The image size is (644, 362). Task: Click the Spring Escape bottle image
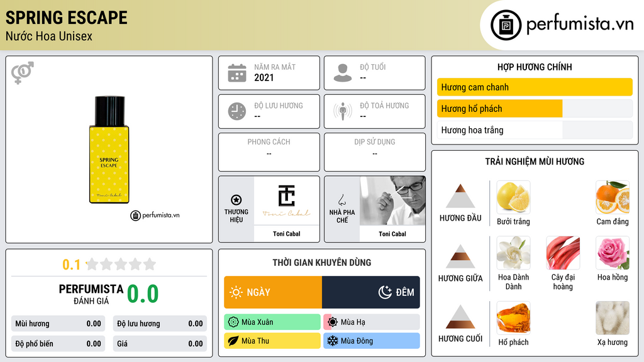tap(109, 150)
